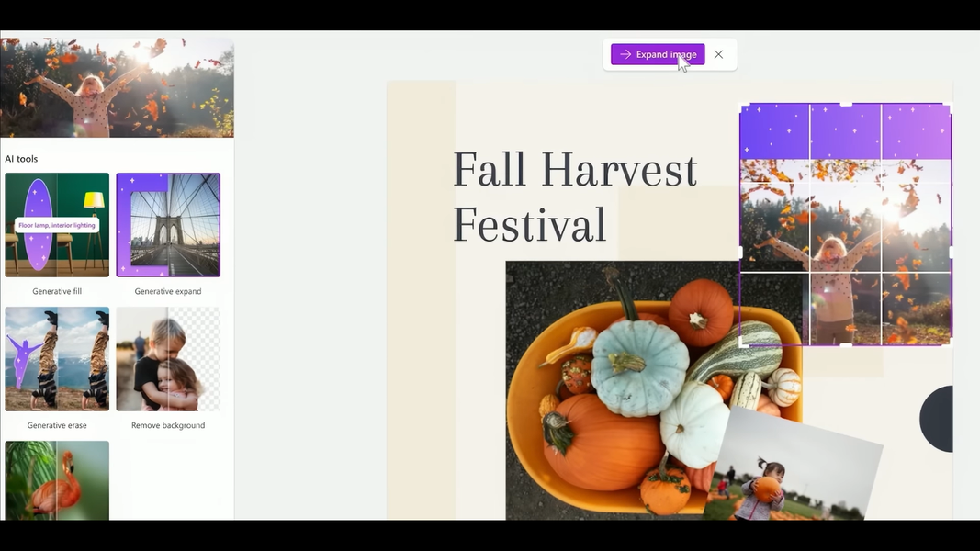
Task: Click the bottom-left corner expand handle
Action: click(x=744, y=343)
